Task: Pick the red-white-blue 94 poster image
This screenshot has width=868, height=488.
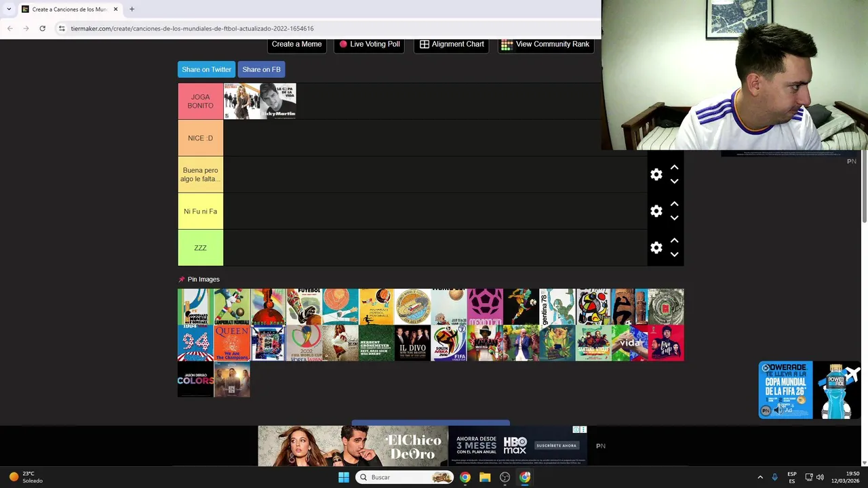Action: point(195,343)
